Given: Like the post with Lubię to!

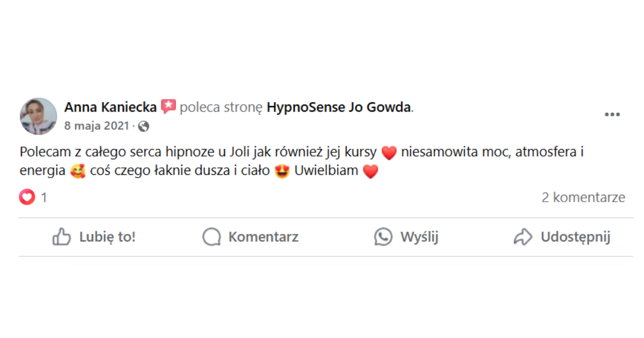Looking at the screenshot, I should (x=94, y=237).
